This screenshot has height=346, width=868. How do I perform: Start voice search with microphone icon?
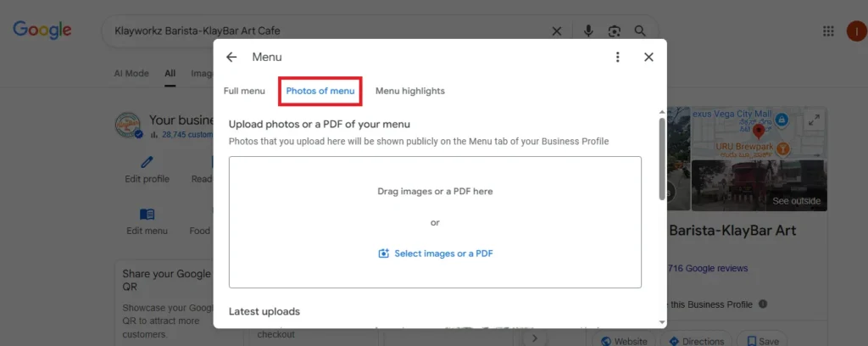coord(588,31)
